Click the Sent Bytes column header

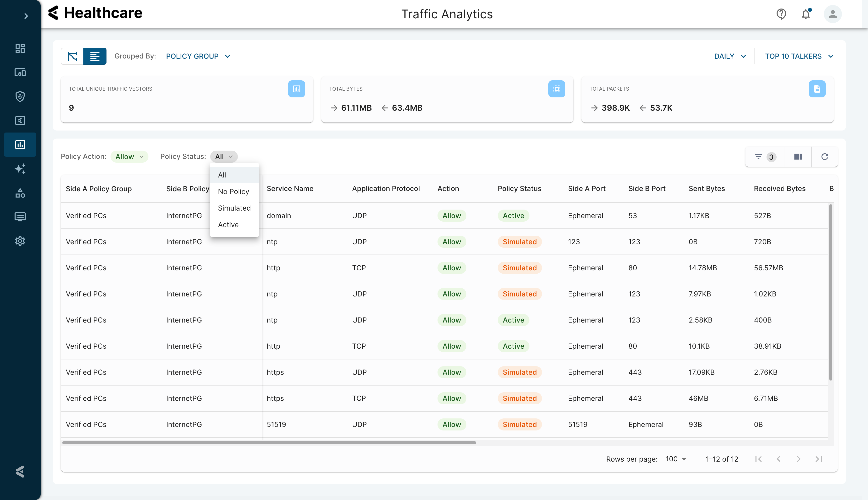coord(707,189)
